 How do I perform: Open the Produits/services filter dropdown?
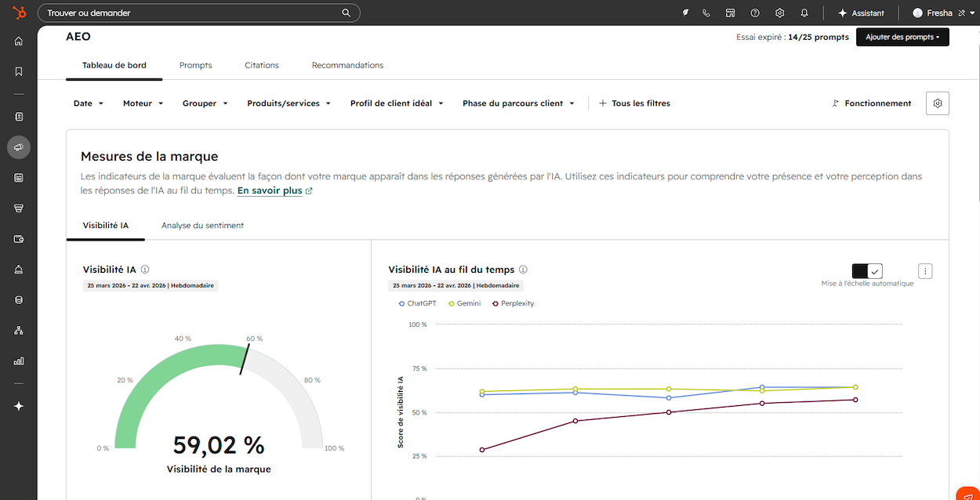[x=289, y=103]
